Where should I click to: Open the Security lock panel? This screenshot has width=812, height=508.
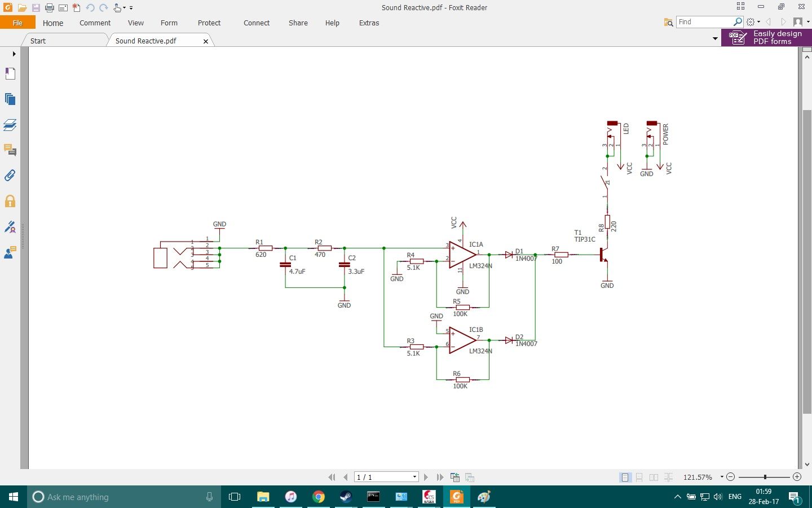pos(10,201)
